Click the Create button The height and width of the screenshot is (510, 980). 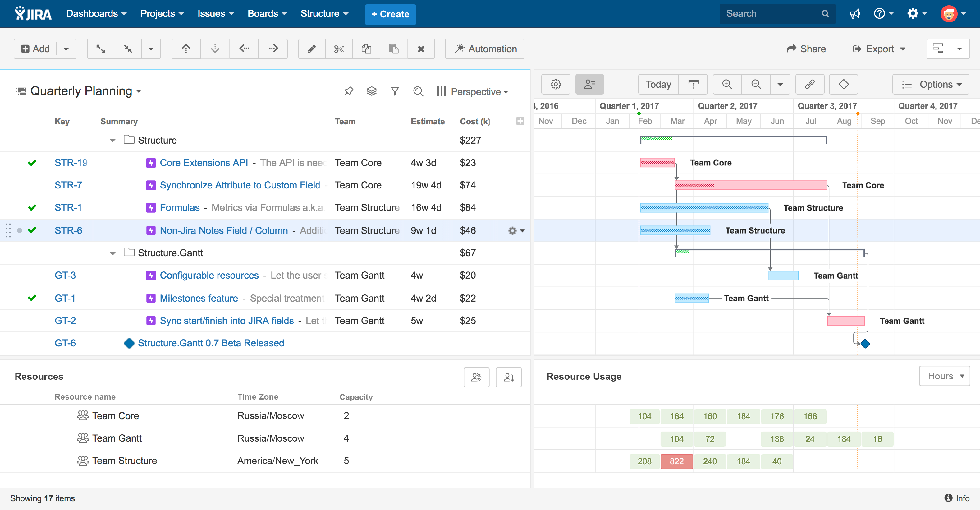click(x=390, y=15)
